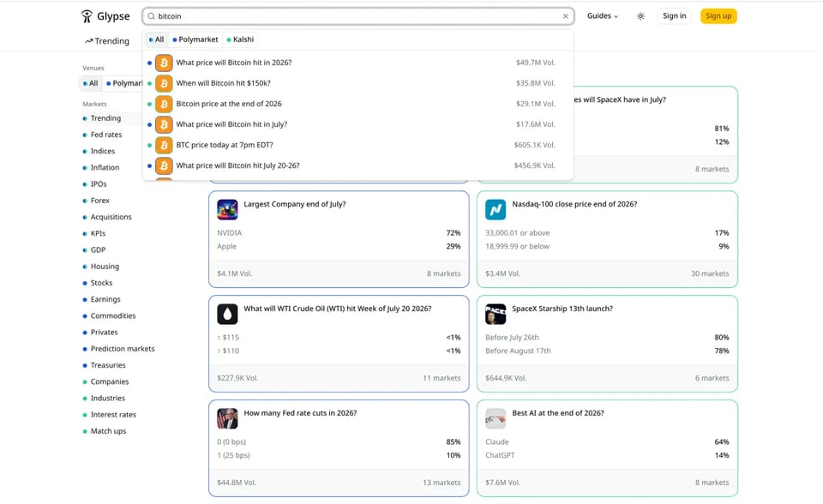This screenshot has height=504, width=823.
Task: Clear the search with the X icon
Action: (x=565, y=16)
